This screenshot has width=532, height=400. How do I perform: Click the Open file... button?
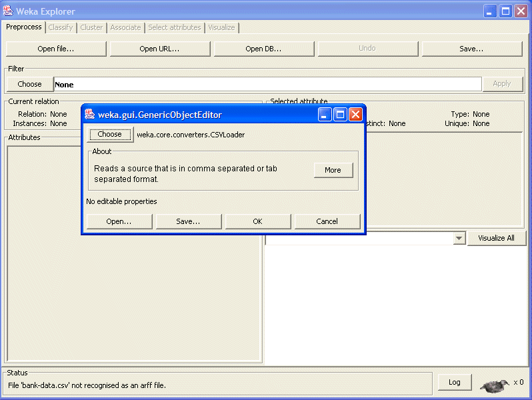click(56, 49)
